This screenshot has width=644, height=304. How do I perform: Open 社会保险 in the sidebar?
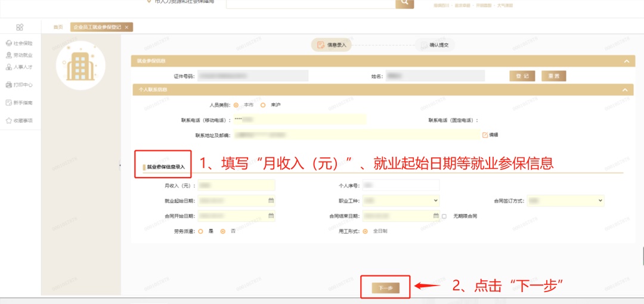(x=19, y=44)
